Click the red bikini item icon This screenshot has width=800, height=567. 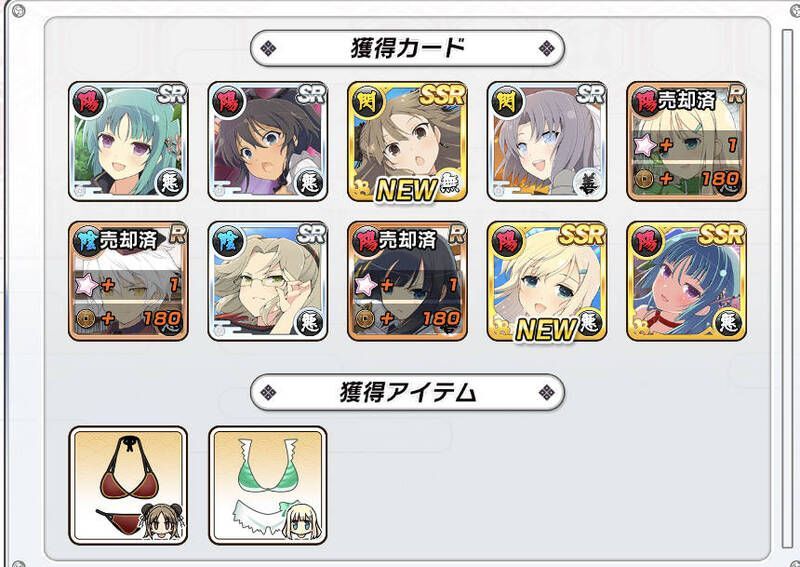tap(128, 486)
